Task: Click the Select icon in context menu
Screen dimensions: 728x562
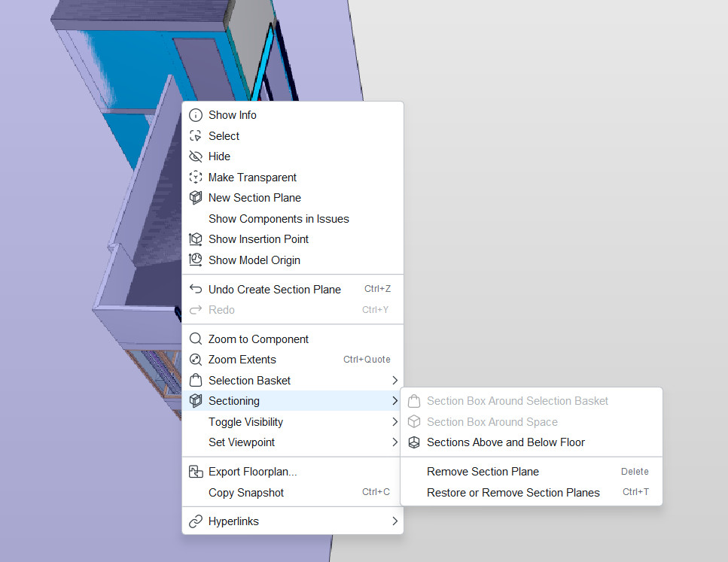Action: click(196, 136)
